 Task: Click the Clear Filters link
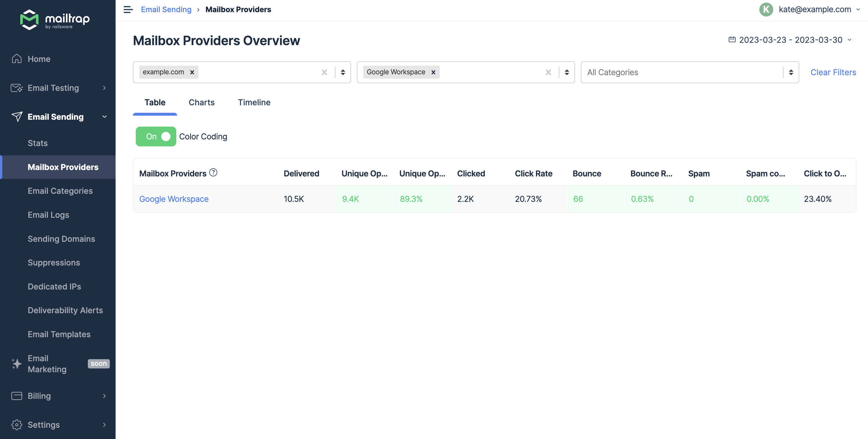833,72
